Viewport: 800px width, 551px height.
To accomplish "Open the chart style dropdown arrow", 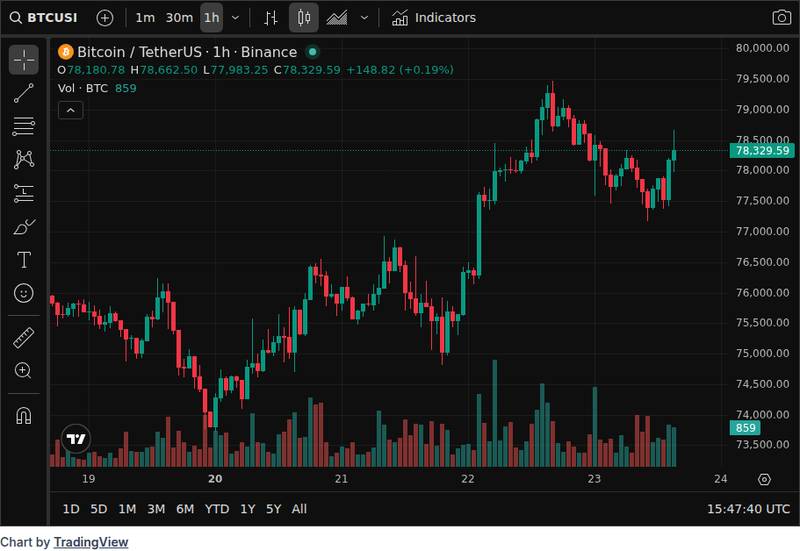I will [364, 18].
